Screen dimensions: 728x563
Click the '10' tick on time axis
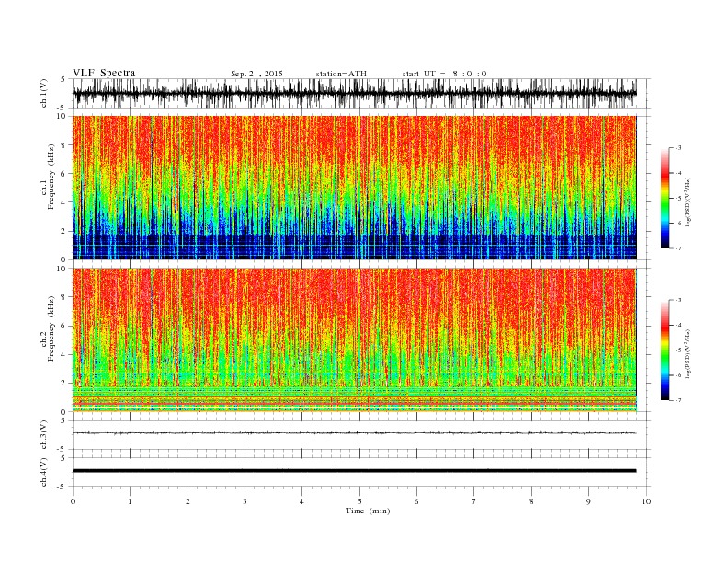646,501
